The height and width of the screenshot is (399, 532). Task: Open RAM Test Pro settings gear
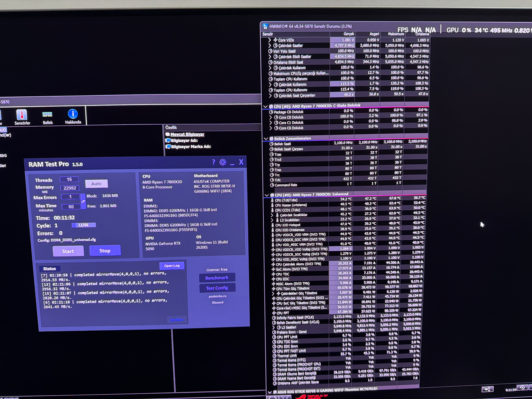pos(223,162)
